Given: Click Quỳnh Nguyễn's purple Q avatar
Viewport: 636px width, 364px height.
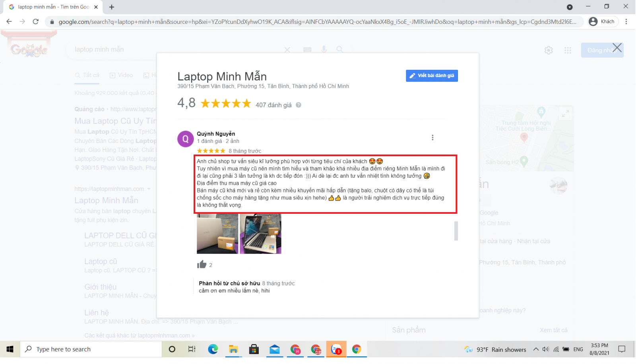Looking at the screenshot, I should [x=185, y=139].
